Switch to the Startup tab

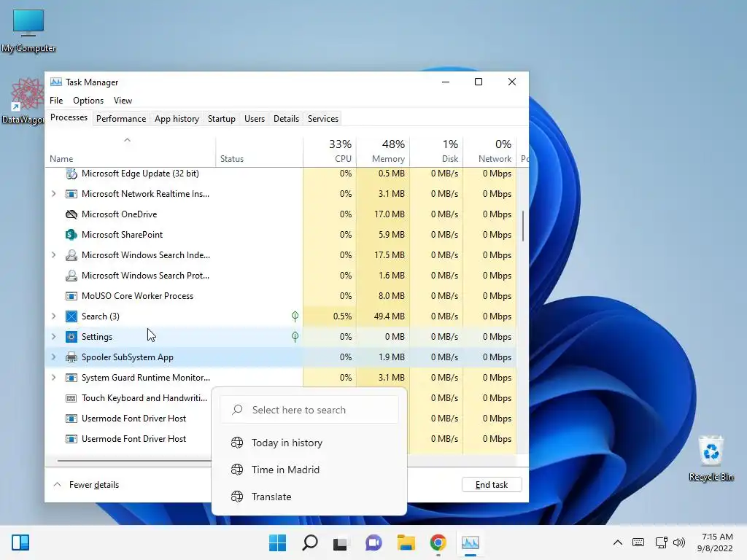coord(222,119)
